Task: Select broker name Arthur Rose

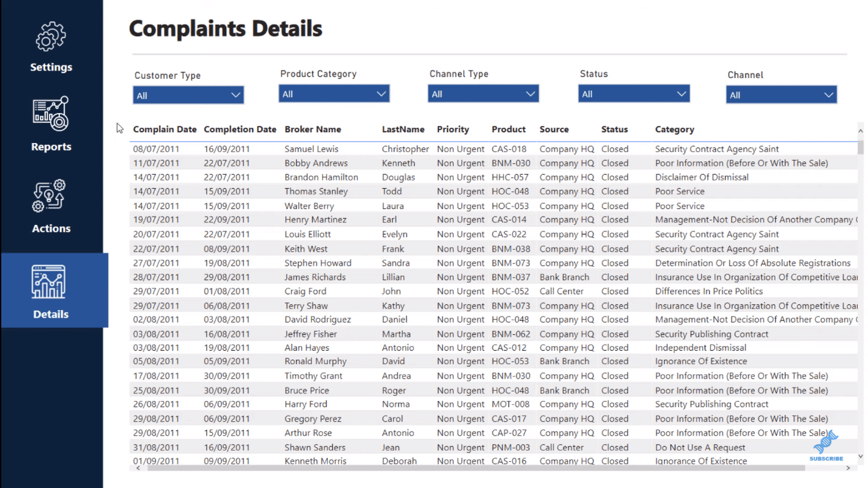Action: coord(308,433)
